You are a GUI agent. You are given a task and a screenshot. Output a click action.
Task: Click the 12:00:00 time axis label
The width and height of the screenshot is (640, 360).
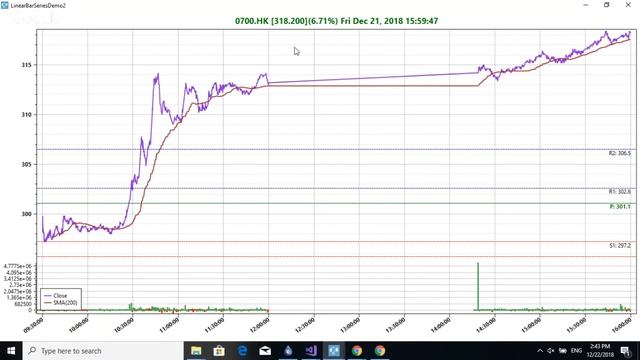coord(260,326)
